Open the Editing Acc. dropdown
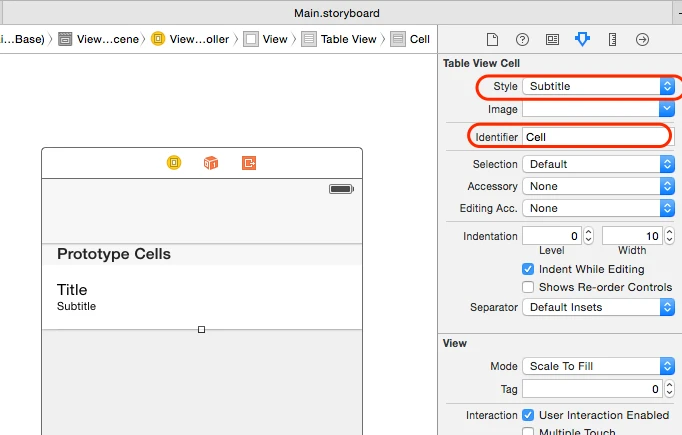The width and height of the screenshot is (682, 435). [598, 208]
